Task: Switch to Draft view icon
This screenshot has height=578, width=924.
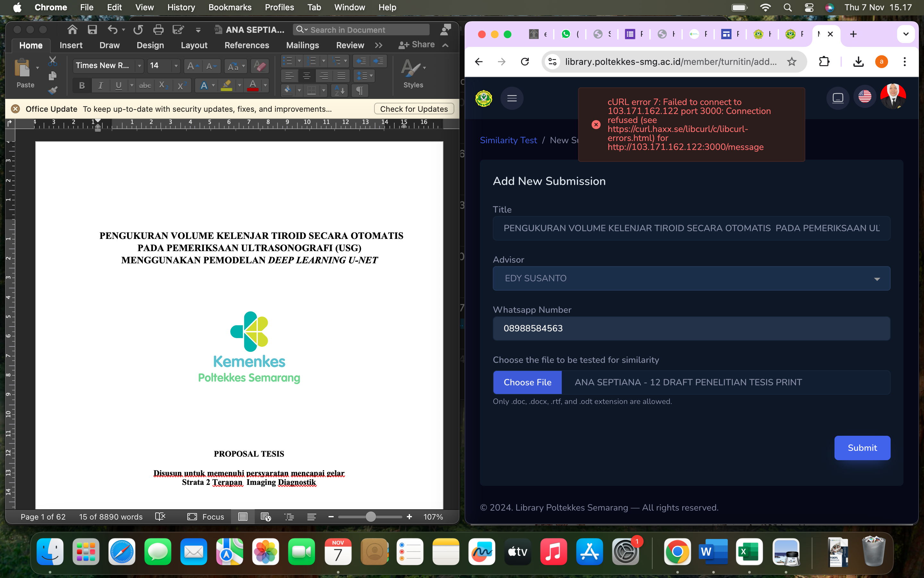Action: tap(312, 517)
